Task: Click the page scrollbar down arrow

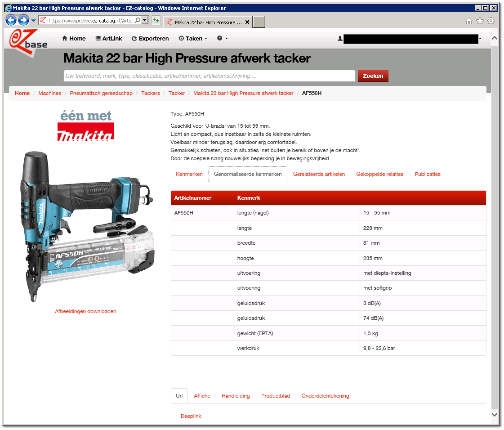Action: [x=495, y=414]
